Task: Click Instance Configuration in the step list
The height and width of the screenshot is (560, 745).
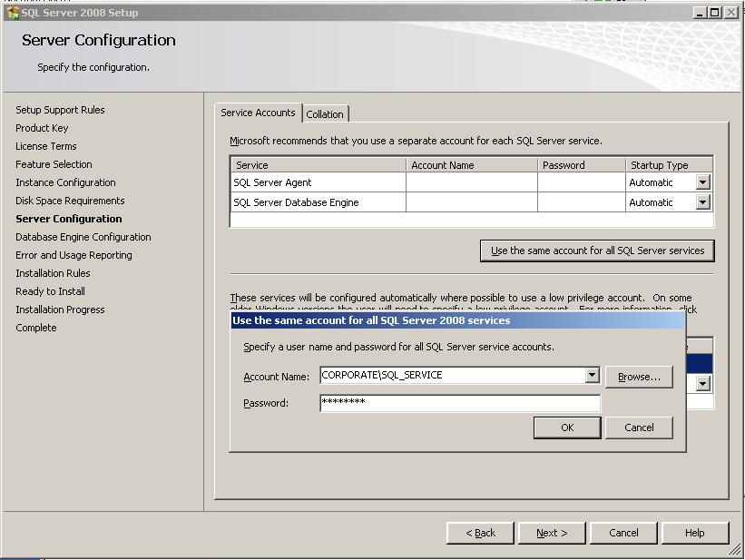Action: 65,182
